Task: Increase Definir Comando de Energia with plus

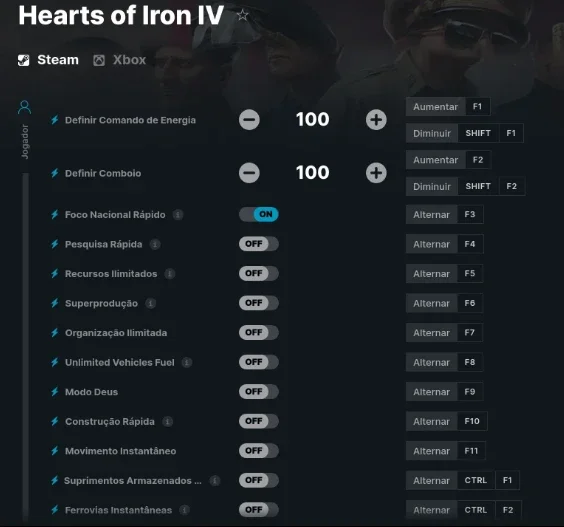Action: click(x=376, y=120)
